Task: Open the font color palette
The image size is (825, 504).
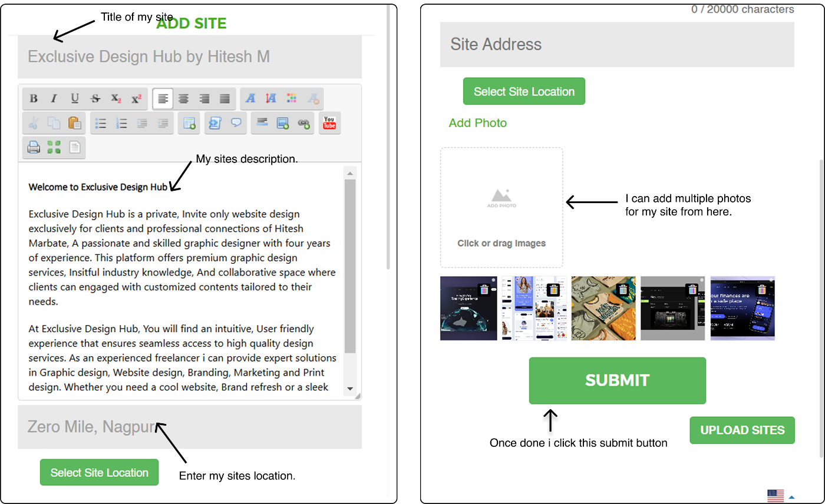Action: [292, 99]
